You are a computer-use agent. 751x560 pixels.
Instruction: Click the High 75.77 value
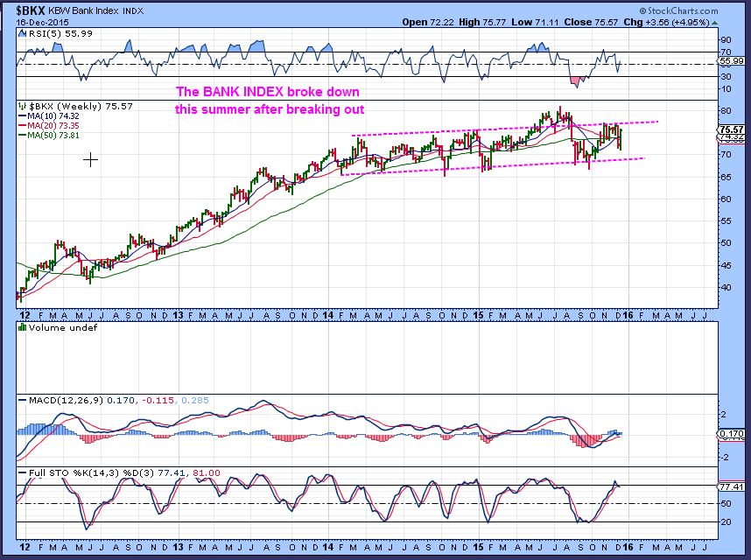(x=482, y=22)
